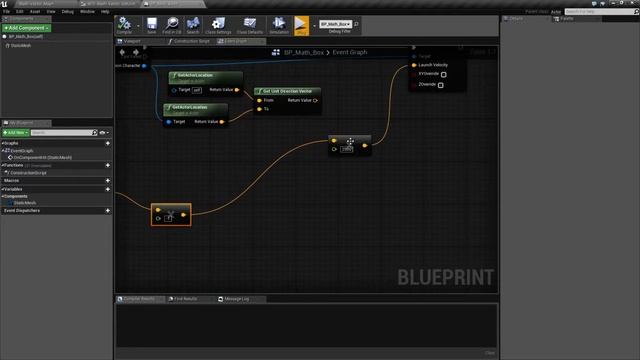Click BP_Math_Box breadcrumb link
The width and height of the screenshot is (640, 360).
304,52
